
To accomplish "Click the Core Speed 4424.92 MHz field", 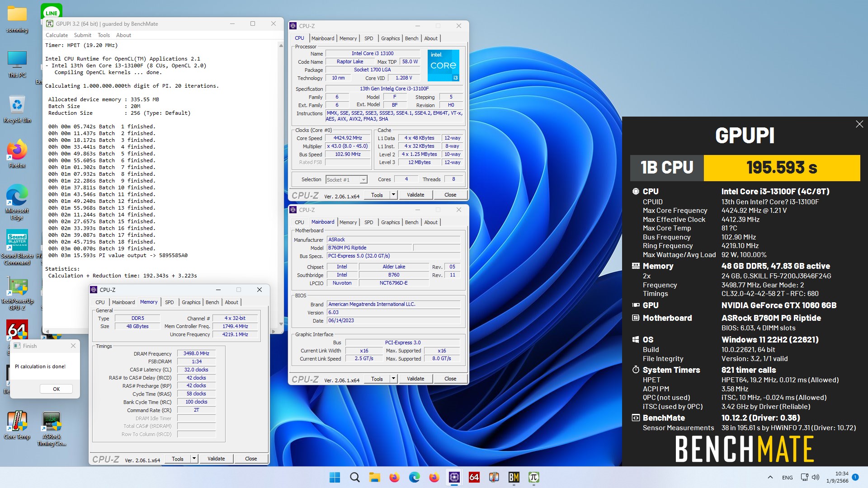I will [348, 138].
